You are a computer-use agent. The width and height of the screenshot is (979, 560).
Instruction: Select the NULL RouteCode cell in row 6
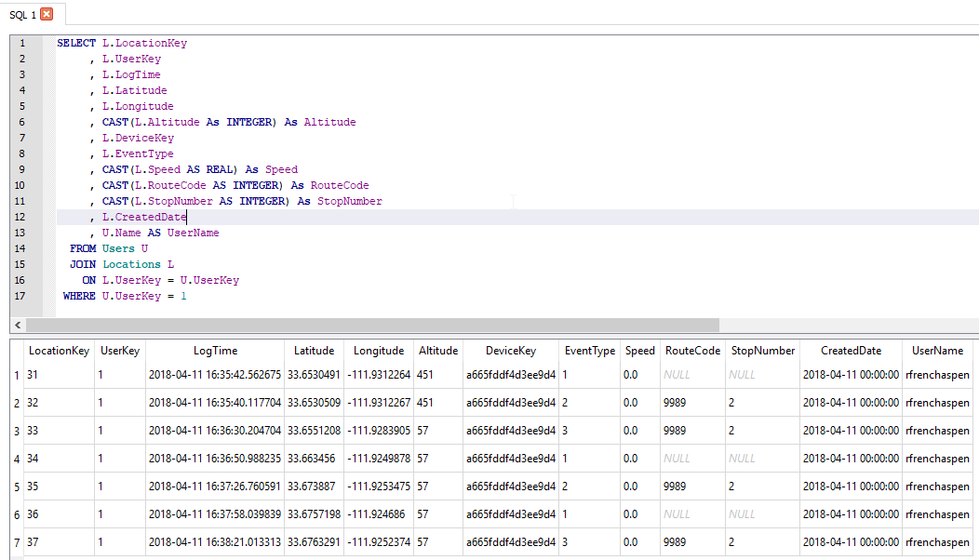(692, 514)
